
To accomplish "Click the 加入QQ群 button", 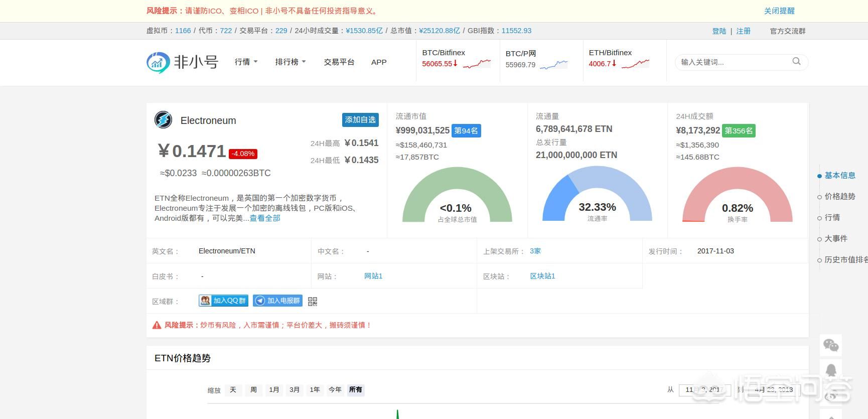I will (223, 301).
